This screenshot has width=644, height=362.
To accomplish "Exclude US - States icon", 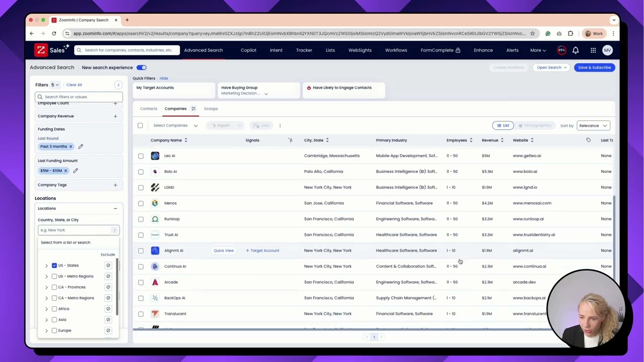I will pyautogui.click(x=108, y=265).
